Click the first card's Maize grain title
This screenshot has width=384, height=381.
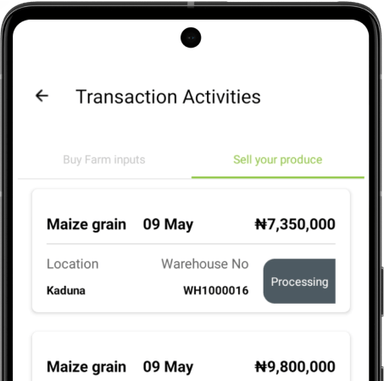click(x=86, y=225)
